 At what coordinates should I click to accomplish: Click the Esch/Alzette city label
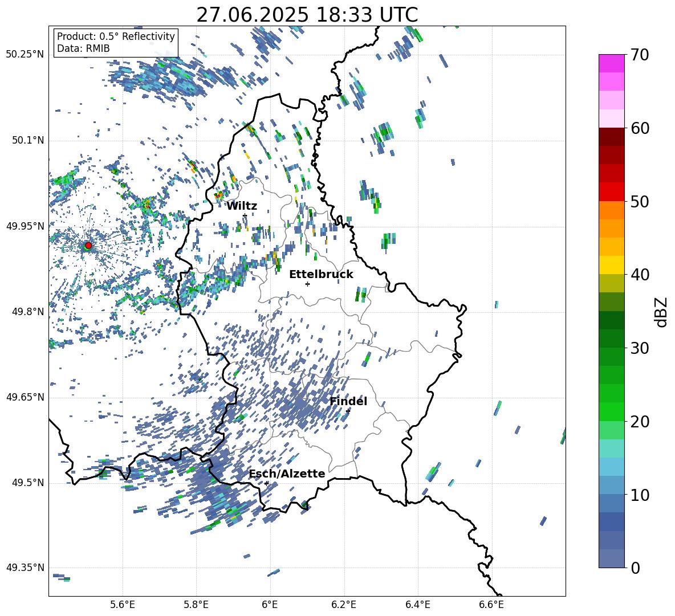tap(287, 474)
